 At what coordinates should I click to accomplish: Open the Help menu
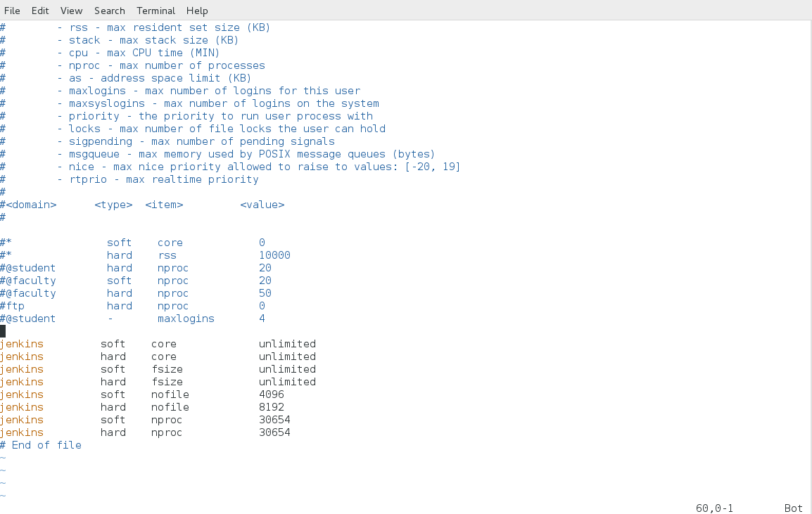pyautogui.click(x=197, y=11)
